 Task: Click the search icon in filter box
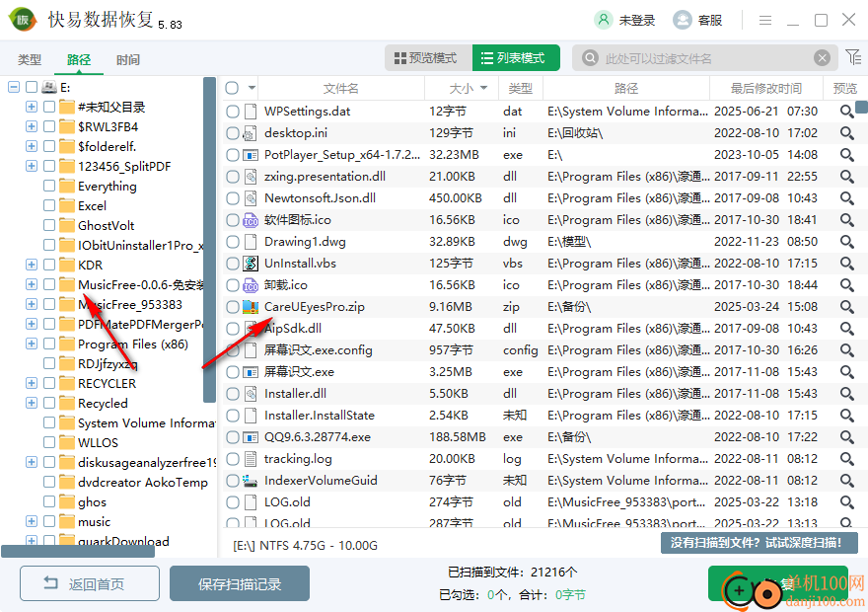coord(591,57)
